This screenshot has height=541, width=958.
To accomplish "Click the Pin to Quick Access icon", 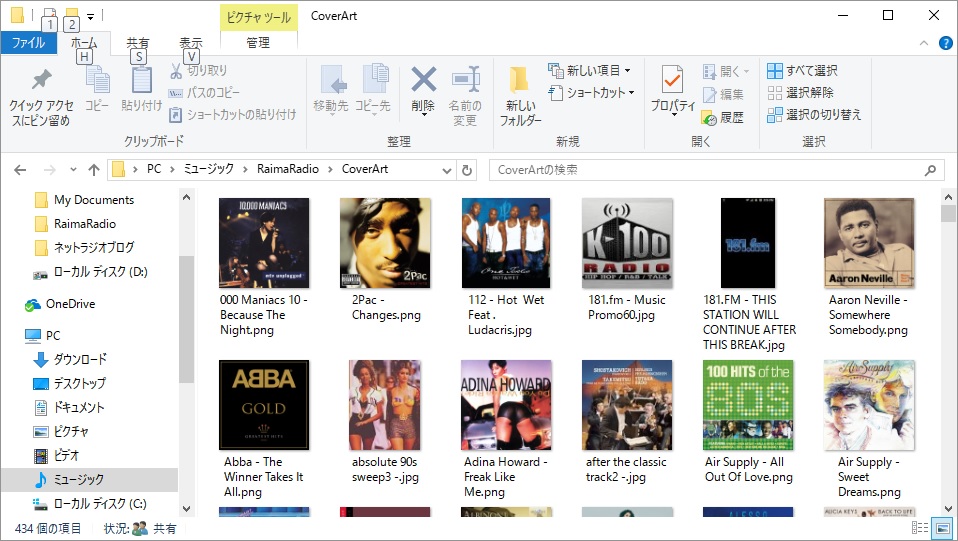I will click(x=41, y=79).
